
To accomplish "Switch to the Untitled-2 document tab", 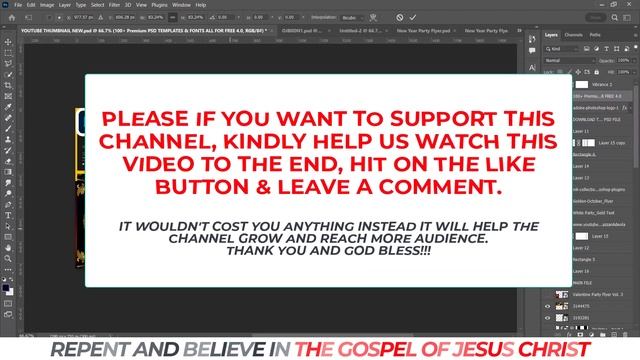I will coord(362,31).
